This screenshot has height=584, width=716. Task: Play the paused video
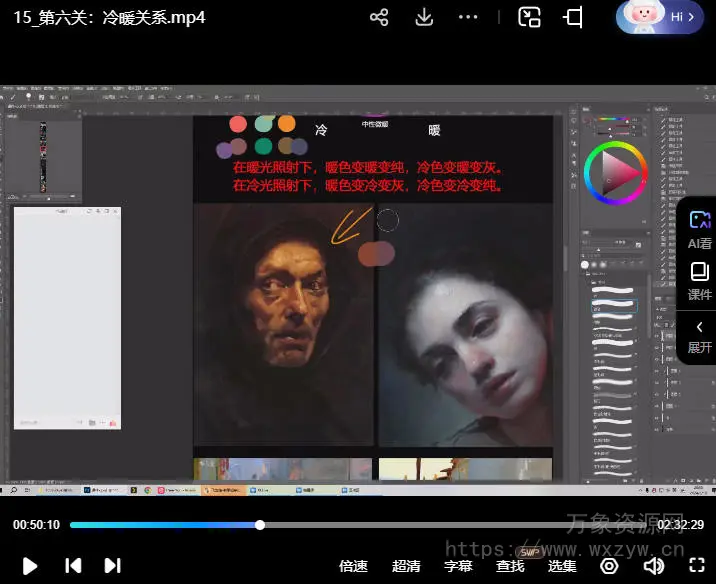[x=30, y=565]
